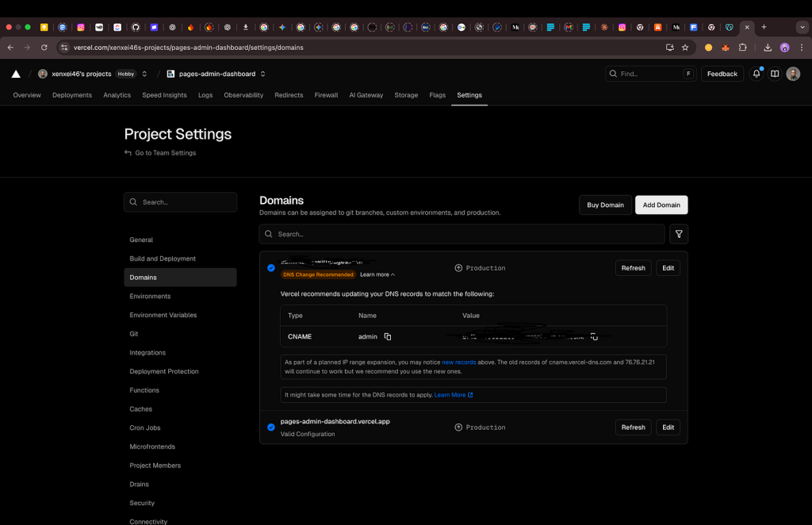This screenshot has height=525, width=812.
Task: Open the Storage tab
Action: (x=406, y=95)
